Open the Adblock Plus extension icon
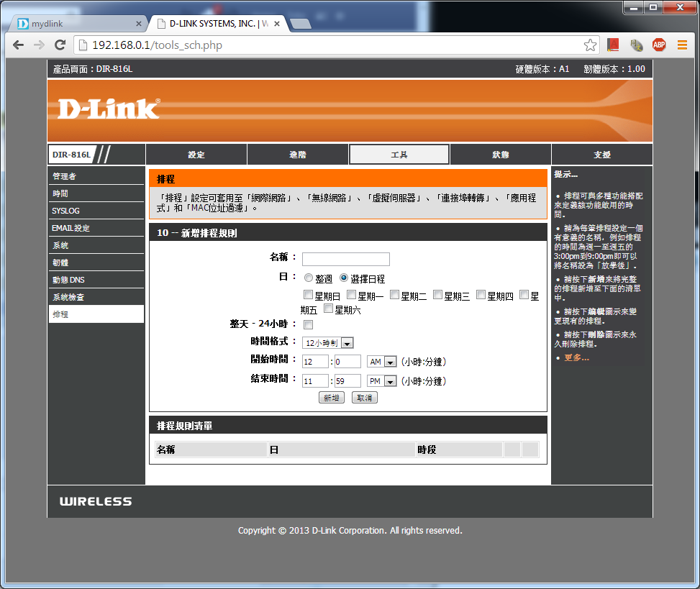The height and width of the screenshot is (589, 700). (658, 45)
